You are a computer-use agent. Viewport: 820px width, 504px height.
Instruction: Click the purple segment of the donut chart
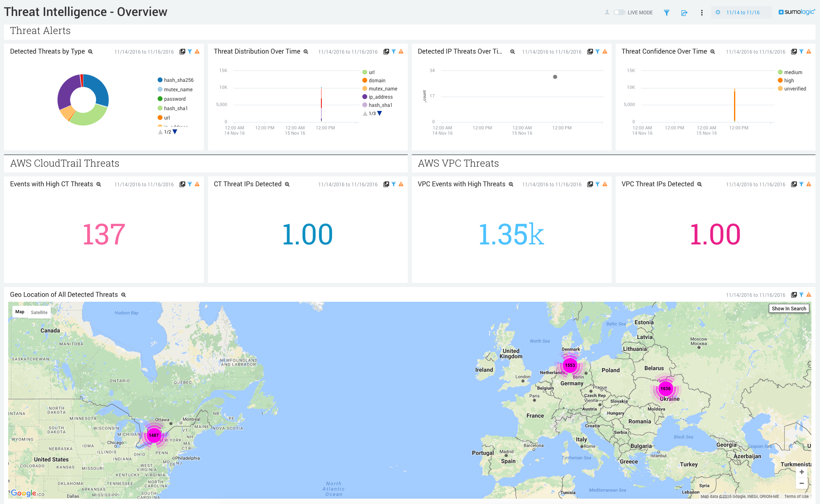[66, 90]
